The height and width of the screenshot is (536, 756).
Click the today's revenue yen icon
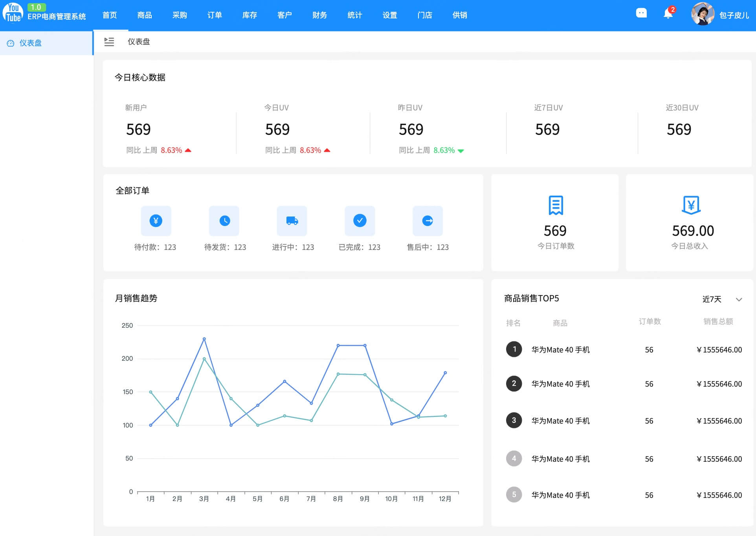coord(691,205)
